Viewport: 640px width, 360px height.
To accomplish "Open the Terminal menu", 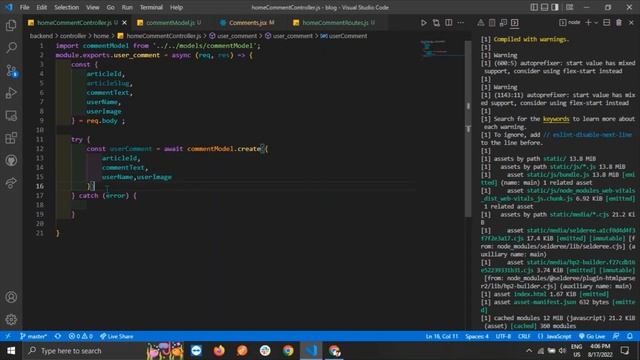I will [151, 7].
